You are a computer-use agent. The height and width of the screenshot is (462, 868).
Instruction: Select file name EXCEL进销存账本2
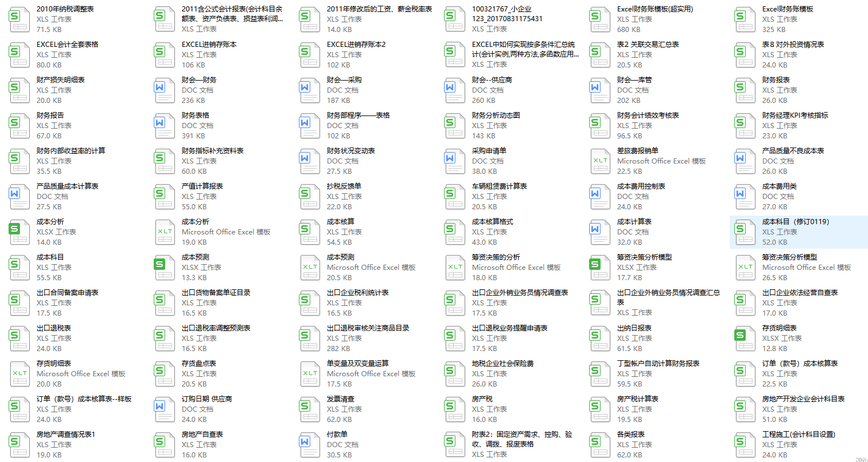(x=356, y=45)
